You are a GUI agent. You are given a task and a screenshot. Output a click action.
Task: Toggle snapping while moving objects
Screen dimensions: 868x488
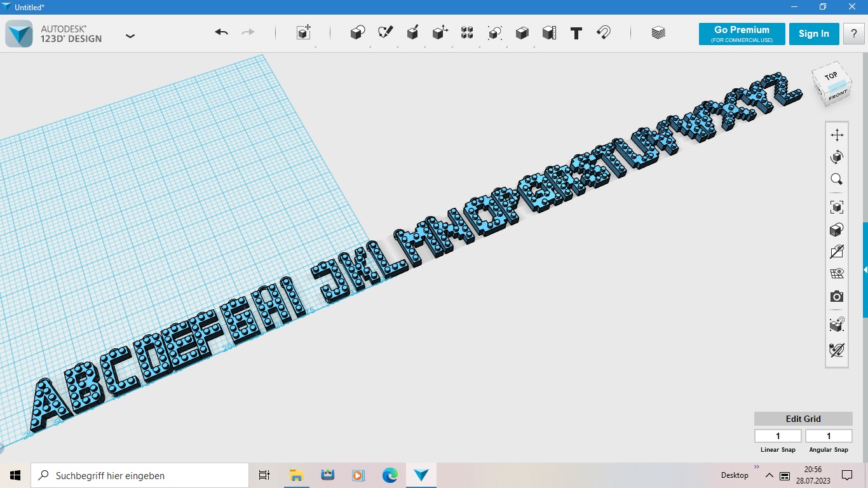(x=837, y=325)
